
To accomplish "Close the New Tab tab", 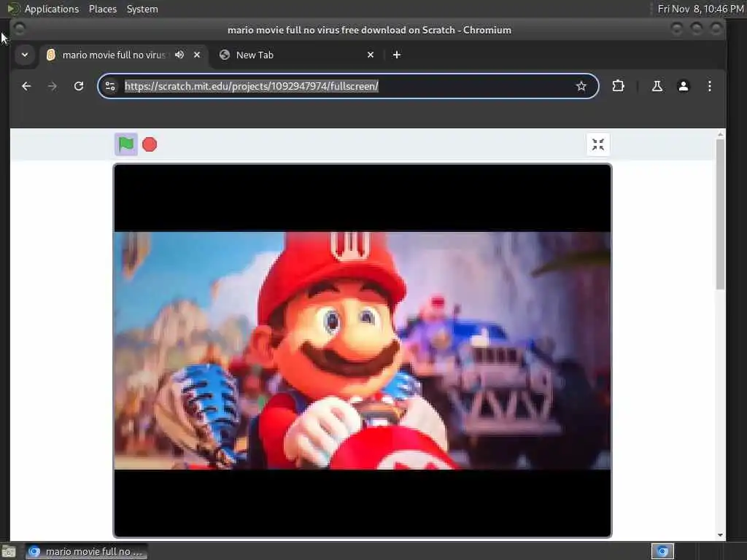I will pyautogui.click(x=371, y=55).
